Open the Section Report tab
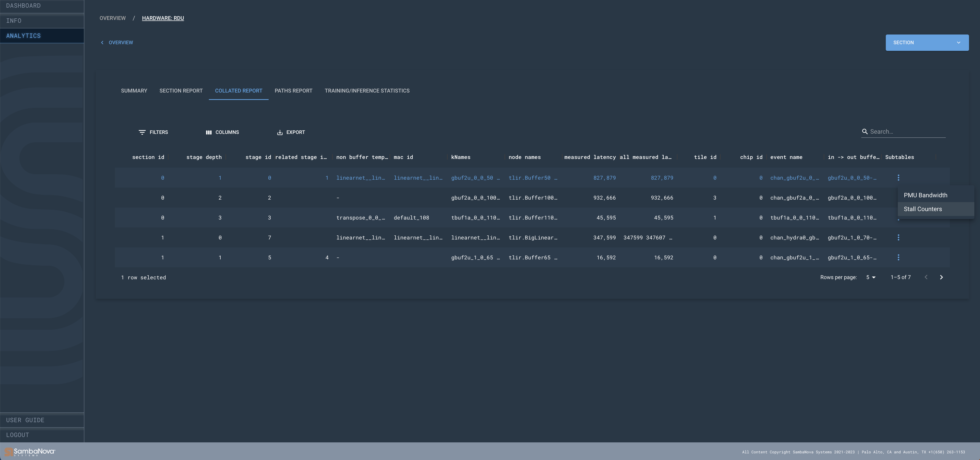Viewport: 980px width, 460px height. (x=181, y=91)
